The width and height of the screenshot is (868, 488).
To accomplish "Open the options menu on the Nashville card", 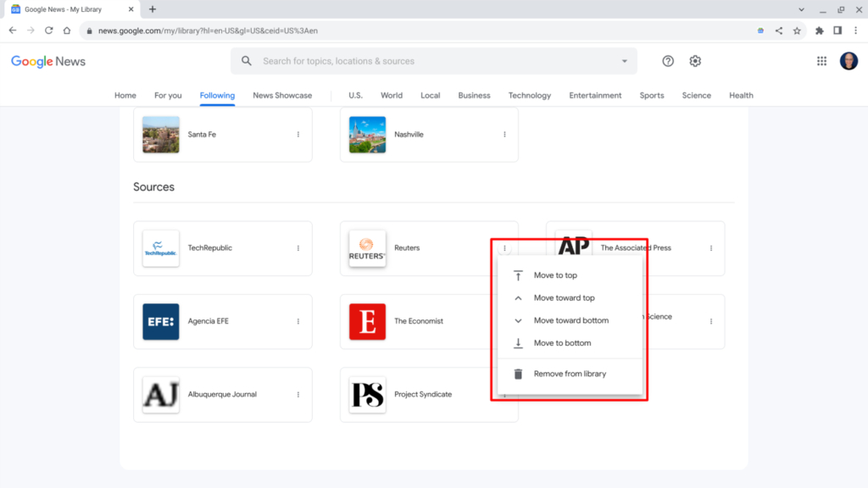I will pos(504,135).
